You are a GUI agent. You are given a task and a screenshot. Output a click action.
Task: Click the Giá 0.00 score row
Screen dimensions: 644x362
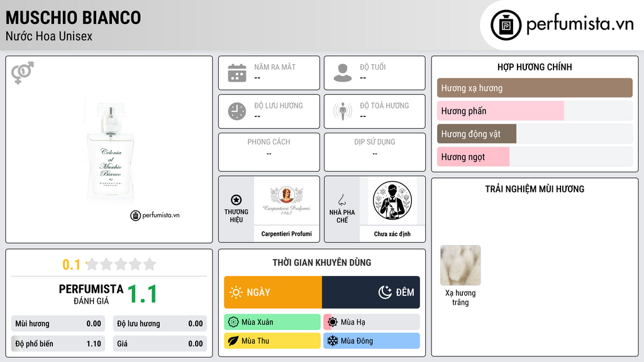[160, 344]
